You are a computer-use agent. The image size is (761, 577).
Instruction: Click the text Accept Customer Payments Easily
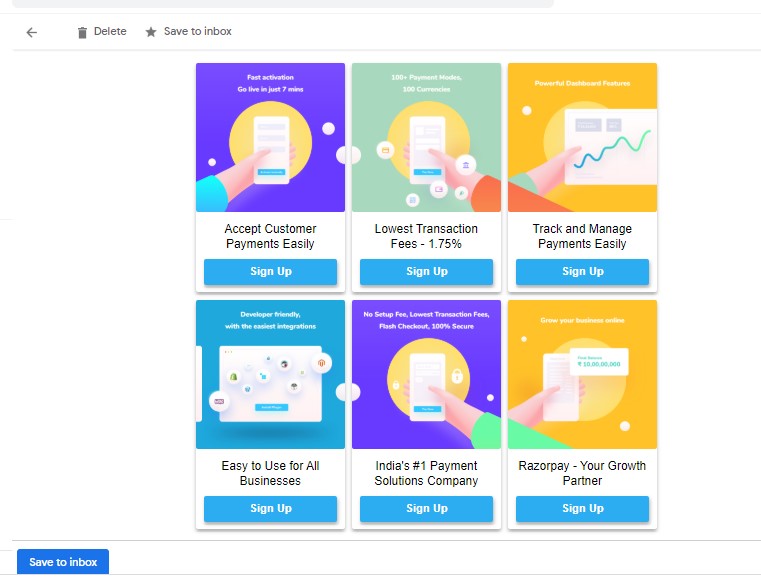coord(270,236)
